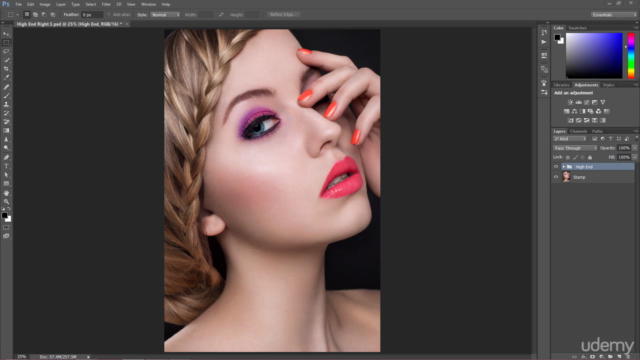Click the hue spectrum slider
The width and height of the screenshot is (640, 360).
631,56
